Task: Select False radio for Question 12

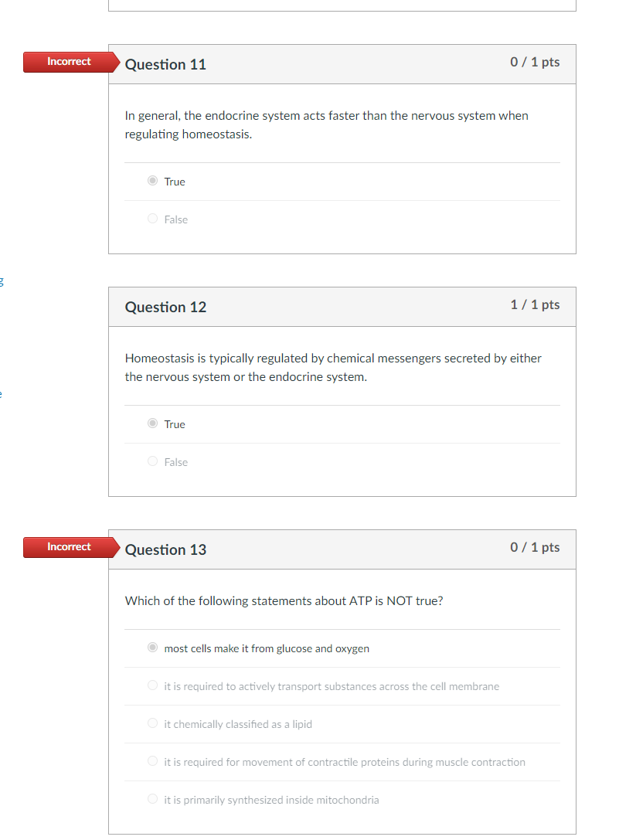Action: (153, 461)
